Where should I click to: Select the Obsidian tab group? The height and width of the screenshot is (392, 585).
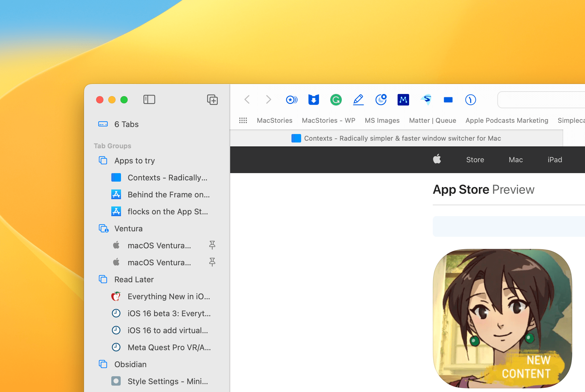(x=157, y=364)
